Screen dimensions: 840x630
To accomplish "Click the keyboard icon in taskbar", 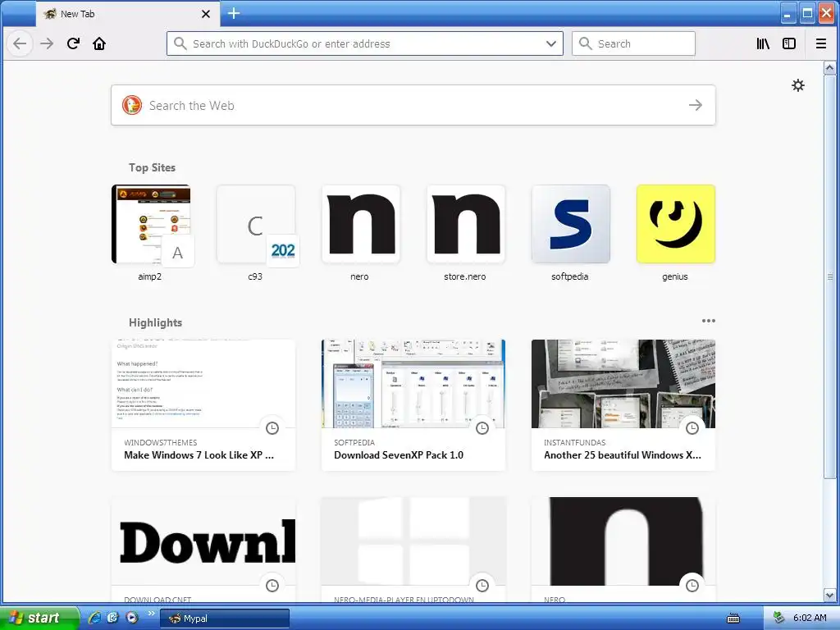I will pyautogui.click(x=733, y=619).
